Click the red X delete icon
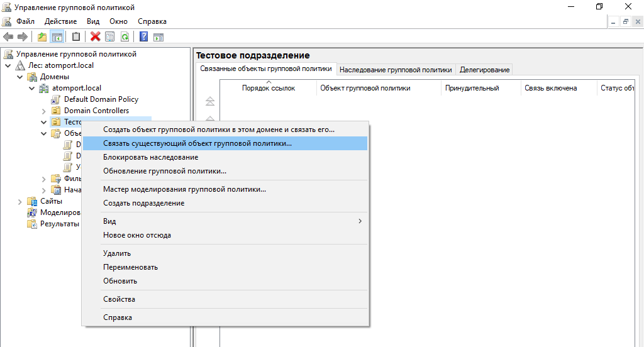 coord(95,36)
